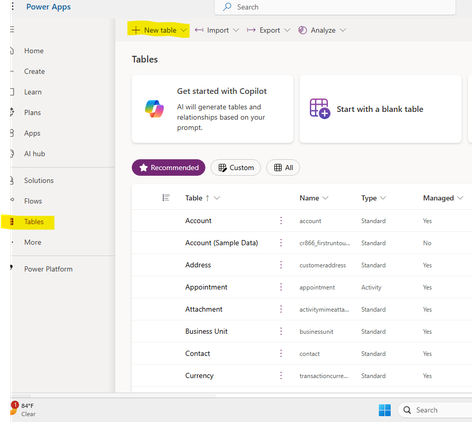This screenshot has width=472, height=422.
Task: Open the New table dropdown chevron
Action: coord(184,30)
